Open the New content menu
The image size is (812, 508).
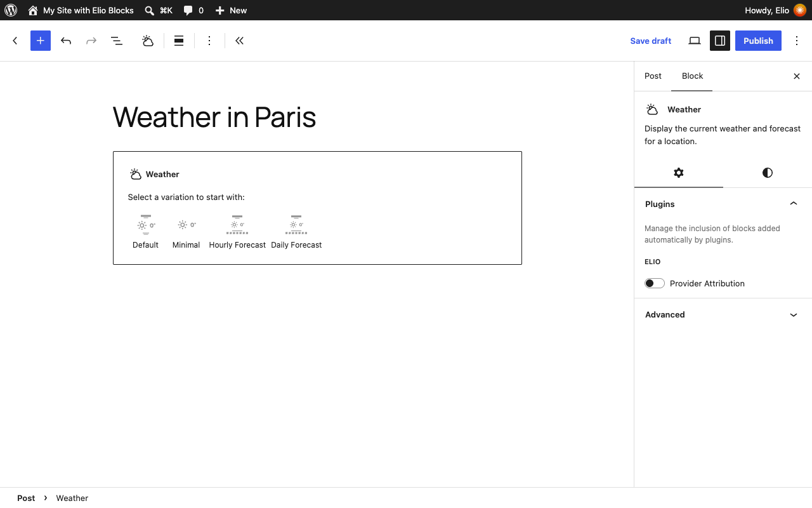click(x=231, y=10)
